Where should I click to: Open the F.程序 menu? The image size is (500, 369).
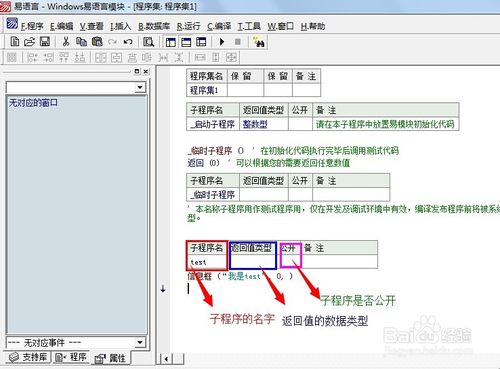[x=32, y=26]
